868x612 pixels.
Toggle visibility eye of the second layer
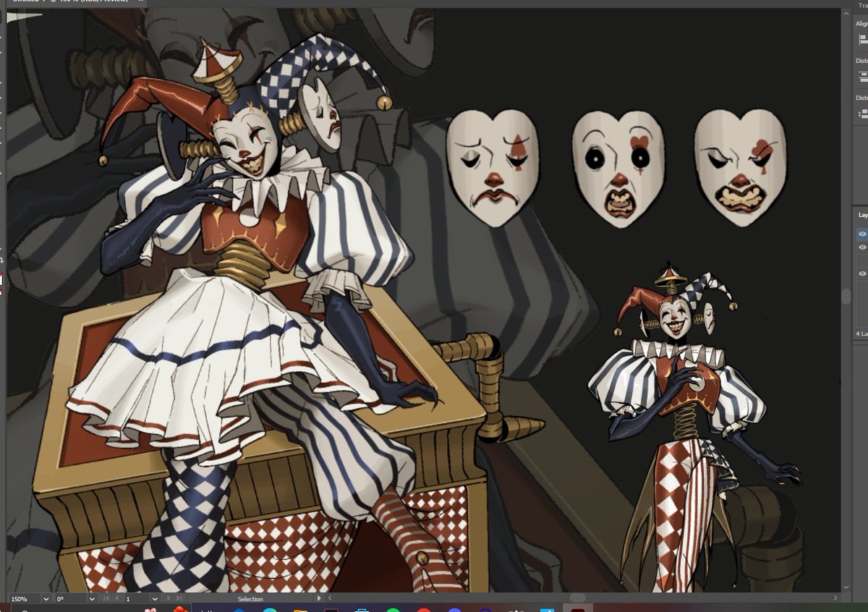(862, 247)
